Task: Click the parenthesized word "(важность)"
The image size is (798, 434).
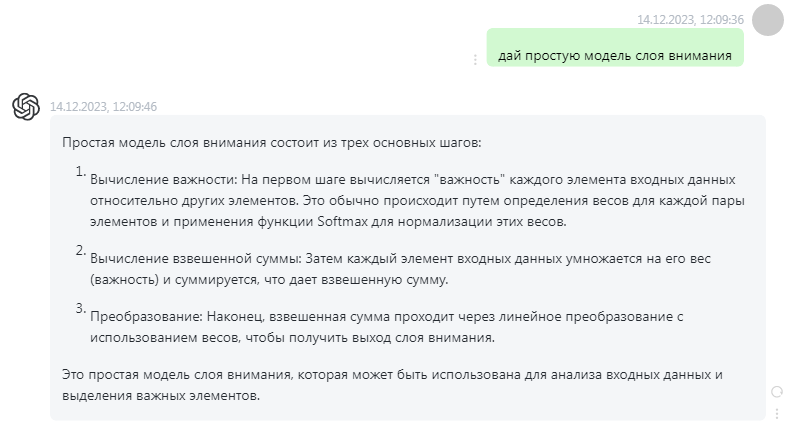Action: pyautogui.click(x=126, y=279)
